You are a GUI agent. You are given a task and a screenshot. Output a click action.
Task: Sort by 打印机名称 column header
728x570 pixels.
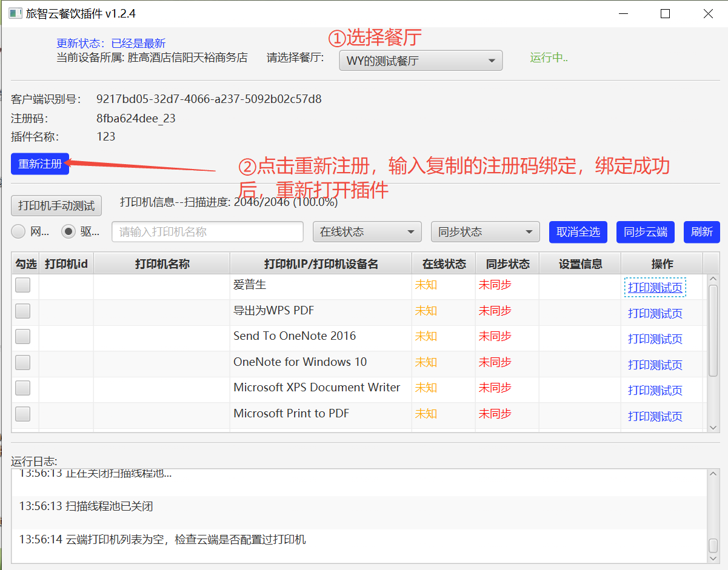coord(162,264)
